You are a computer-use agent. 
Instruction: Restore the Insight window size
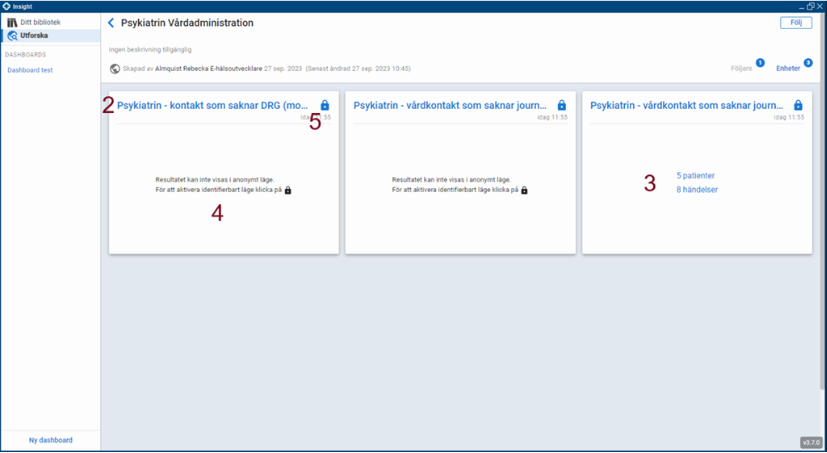coord(811,6)
